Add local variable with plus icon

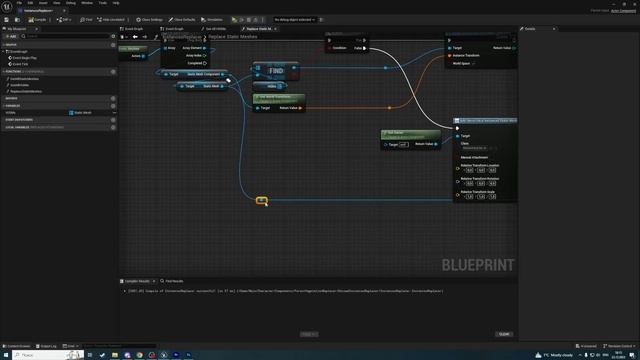pos(113,127)
